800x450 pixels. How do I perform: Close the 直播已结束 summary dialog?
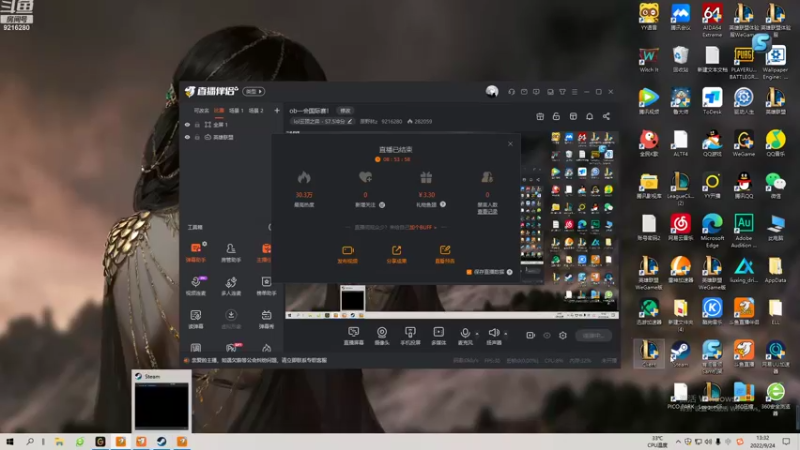coord(510,144)
